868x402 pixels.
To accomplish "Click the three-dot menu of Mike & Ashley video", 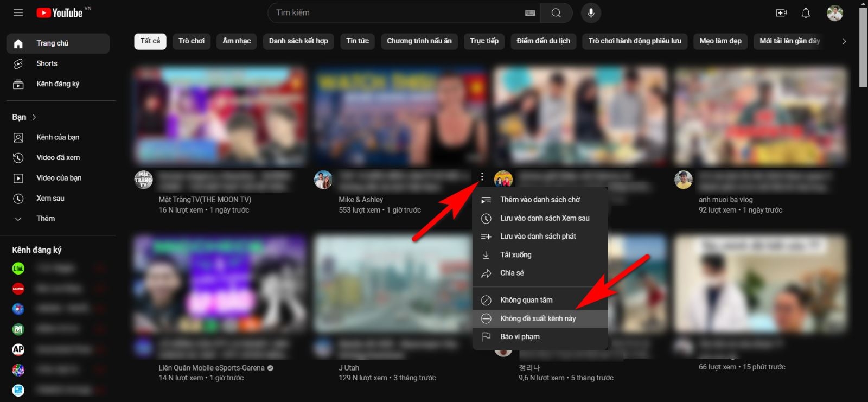I will coord(482,177).
